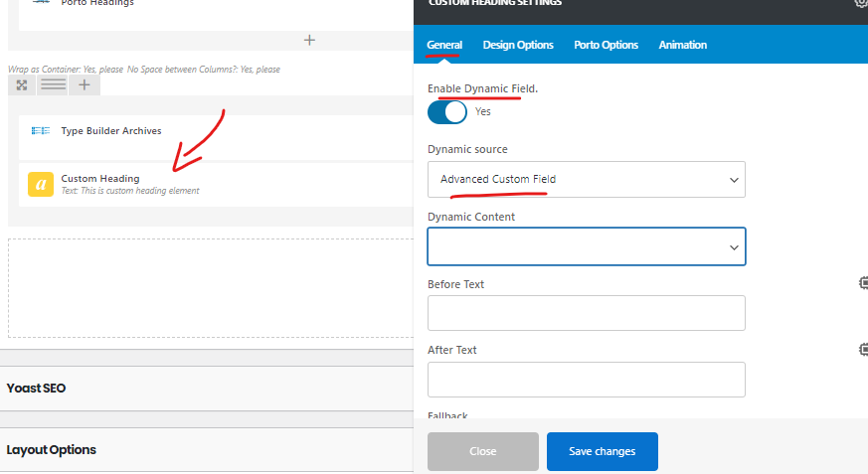Focus the Before Text input field
The width and height of the screenshot is (868, 474).
[587, 313]
